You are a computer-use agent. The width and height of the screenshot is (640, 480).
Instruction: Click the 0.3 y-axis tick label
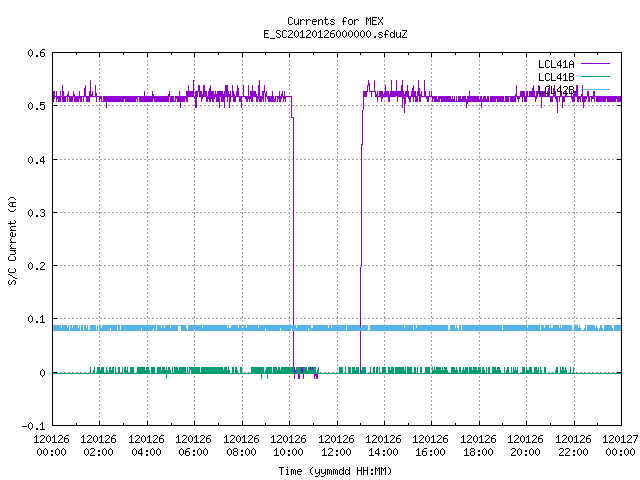(36, 213)
